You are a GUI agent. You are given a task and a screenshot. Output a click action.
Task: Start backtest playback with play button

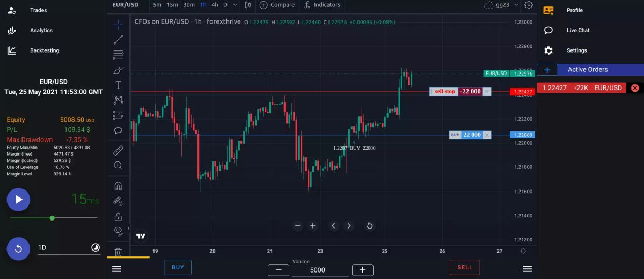19,200
